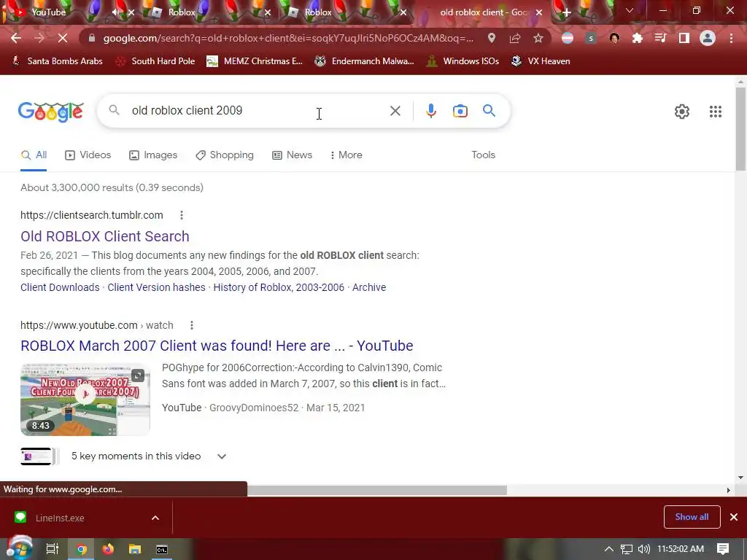747x560 pixels.
Task: Select the News results tab
Action: coord(292,155)
